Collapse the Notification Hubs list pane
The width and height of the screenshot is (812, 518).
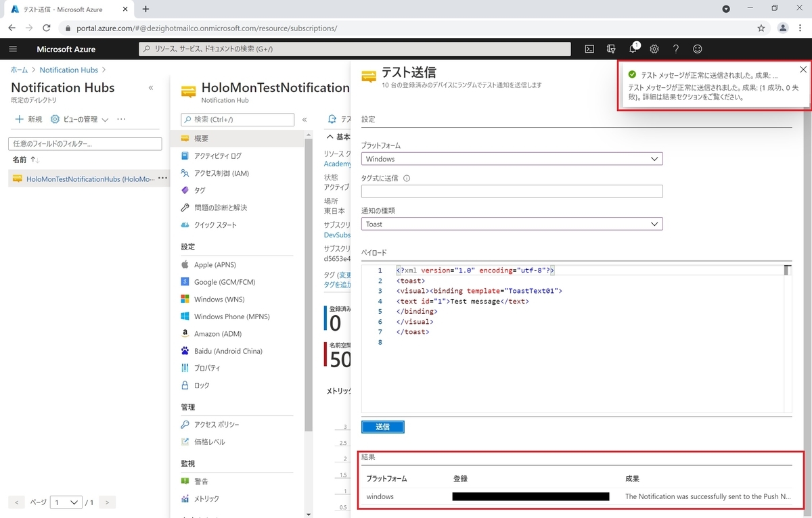coord(151,88)
